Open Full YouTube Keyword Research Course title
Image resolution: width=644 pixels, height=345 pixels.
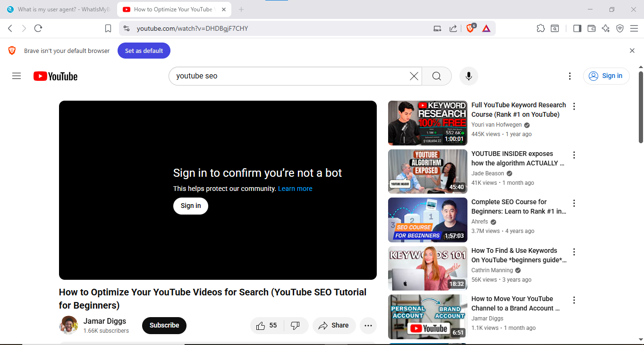518,110
